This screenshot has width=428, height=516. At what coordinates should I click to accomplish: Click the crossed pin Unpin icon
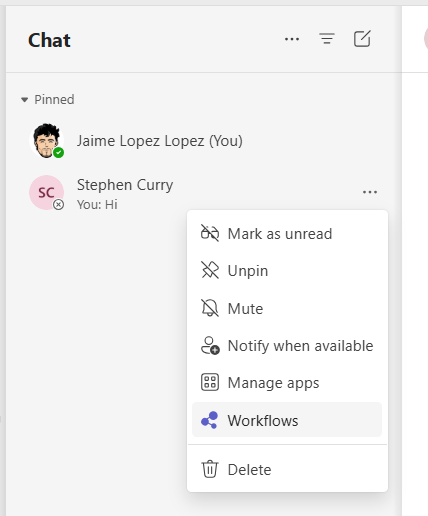point(210,270)
